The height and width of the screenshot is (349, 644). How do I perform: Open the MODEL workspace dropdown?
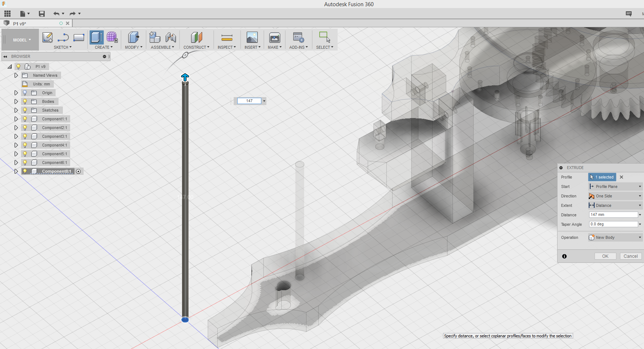pyautogui.click(x=22, y=40)
